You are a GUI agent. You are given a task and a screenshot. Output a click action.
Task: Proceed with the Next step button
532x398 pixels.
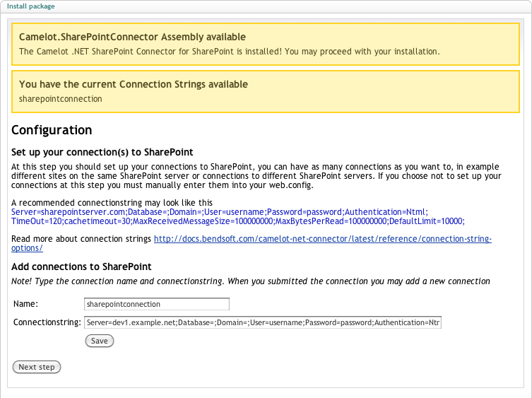click(37, 367)
